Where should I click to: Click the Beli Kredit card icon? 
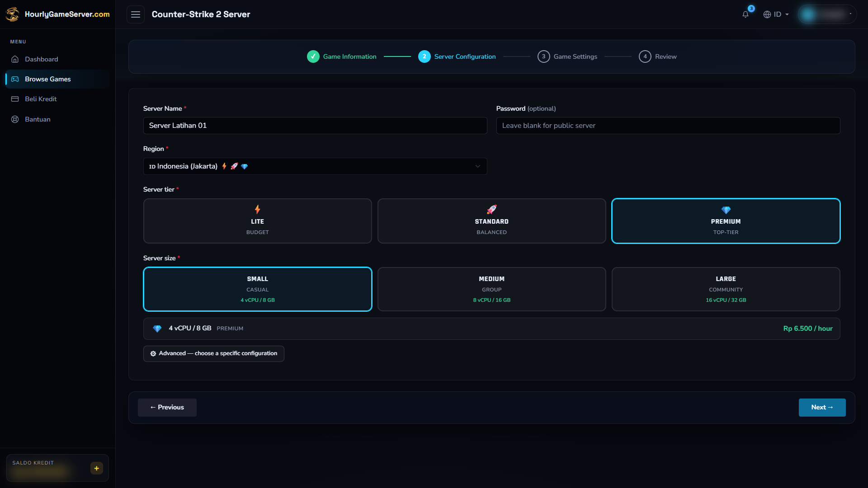pos(15,99)
